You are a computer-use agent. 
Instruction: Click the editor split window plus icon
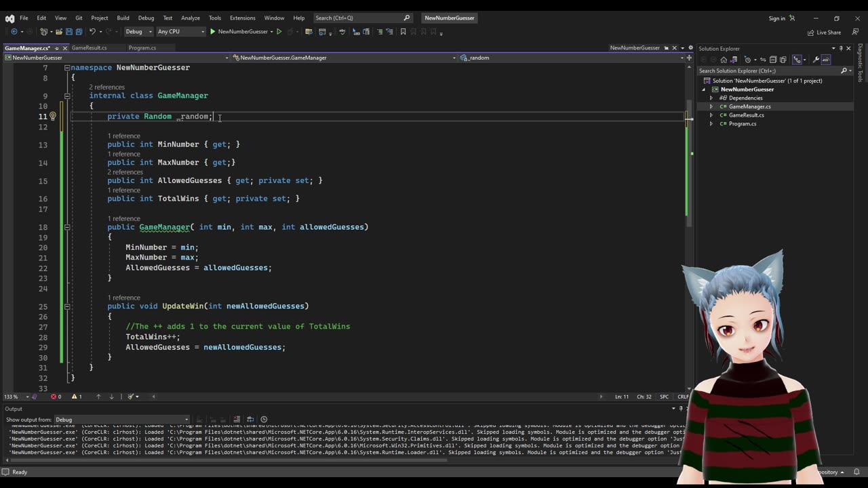[x=690, y=58]
